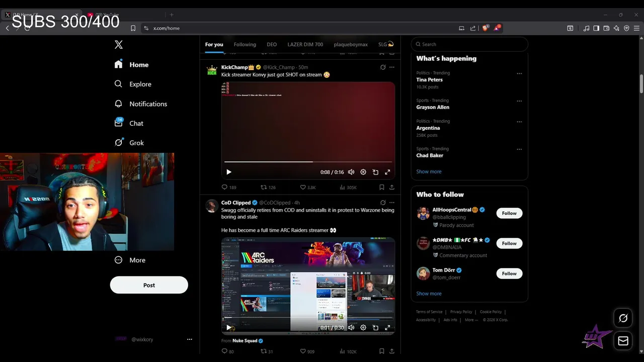Screen dimensions: 644x362
Task: Bookmark the CoD Clipped post
Action: pyautogui.click(x=382, y=351)
